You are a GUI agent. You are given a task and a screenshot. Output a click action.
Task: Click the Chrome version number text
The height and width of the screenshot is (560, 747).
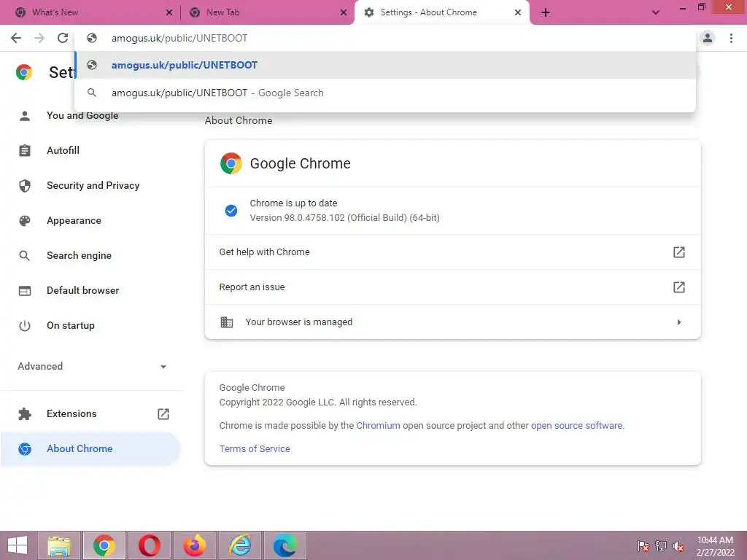point(344,218)
